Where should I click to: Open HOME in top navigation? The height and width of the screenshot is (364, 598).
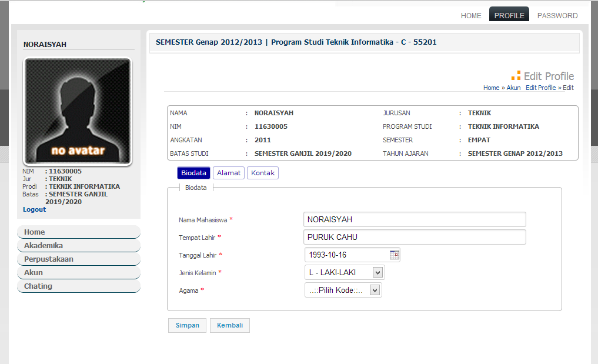[471, 16]
